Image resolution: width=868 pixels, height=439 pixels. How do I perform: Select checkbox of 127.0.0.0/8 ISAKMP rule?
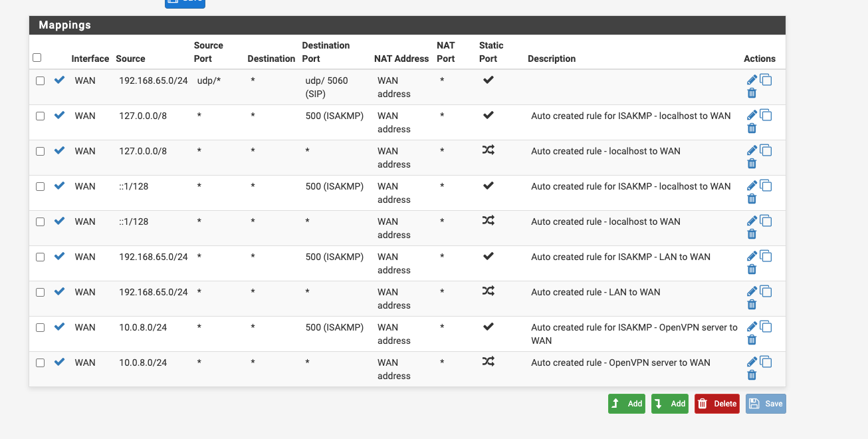[40, 116]
